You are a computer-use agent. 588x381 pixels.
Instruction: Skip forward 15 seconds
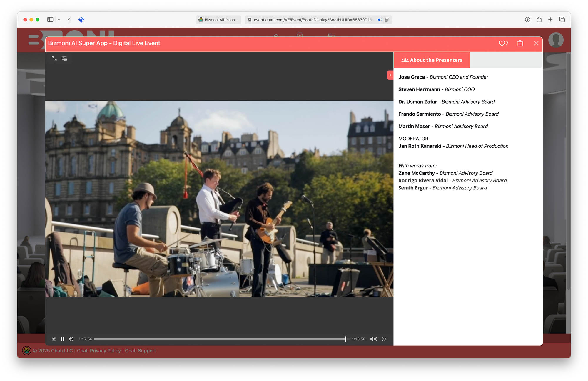71,339
